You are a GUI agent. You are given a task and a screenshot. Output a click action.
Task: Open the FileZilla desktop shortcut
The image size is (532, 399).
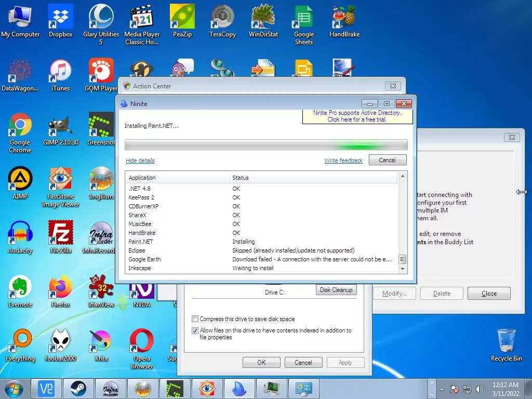pyautogui.click(x=60, y=237)
